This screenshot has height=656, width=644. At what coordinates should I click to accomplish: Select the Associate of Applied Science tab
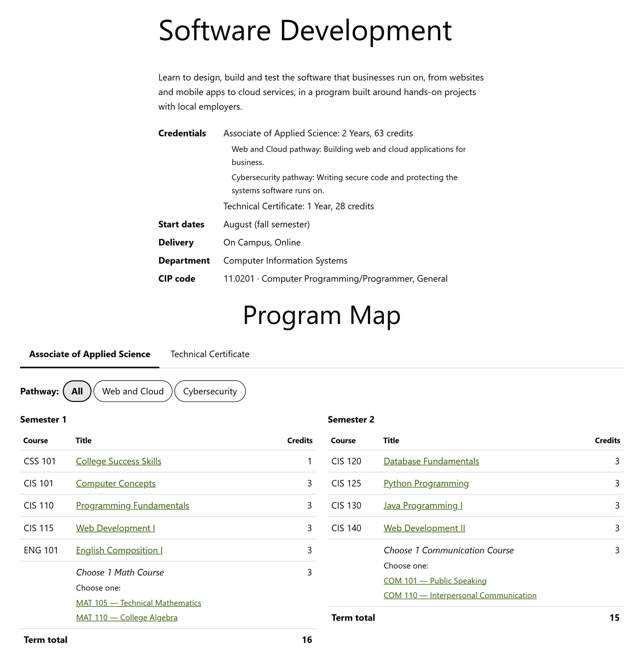point(90,354)
